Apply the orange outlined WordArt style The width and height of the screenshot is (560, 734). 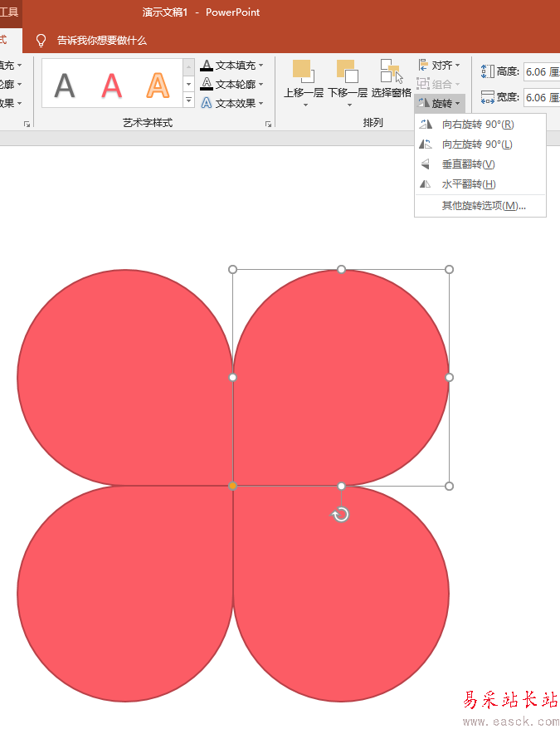(158, 85)
